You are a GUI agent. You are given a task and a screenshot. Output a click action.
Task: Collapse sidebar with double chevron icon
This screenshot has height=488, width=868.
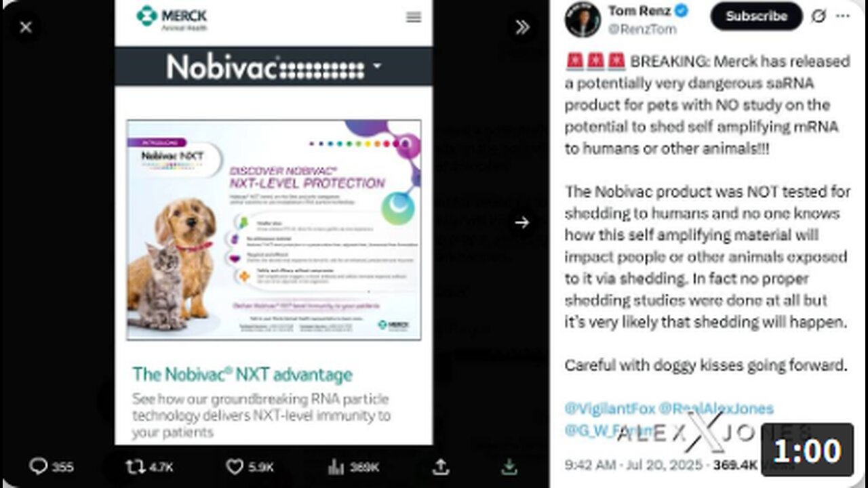(x=522, y=27)
